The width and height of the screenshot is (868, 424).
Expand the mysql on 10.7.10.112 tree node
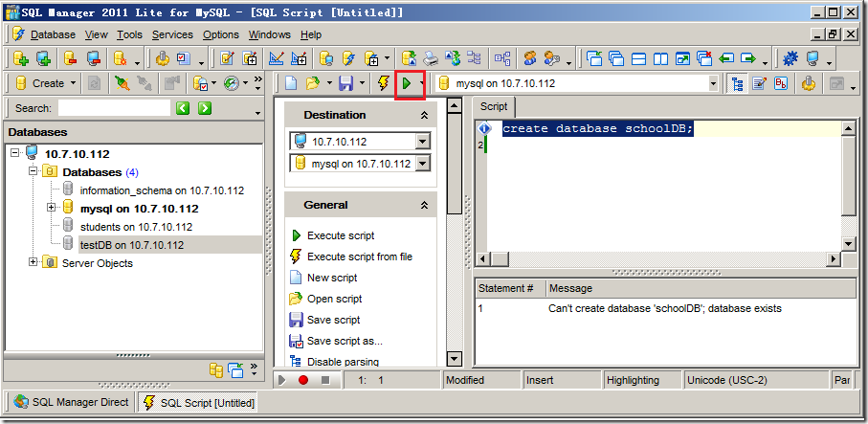pyautogui.click(x=52, y=208)
